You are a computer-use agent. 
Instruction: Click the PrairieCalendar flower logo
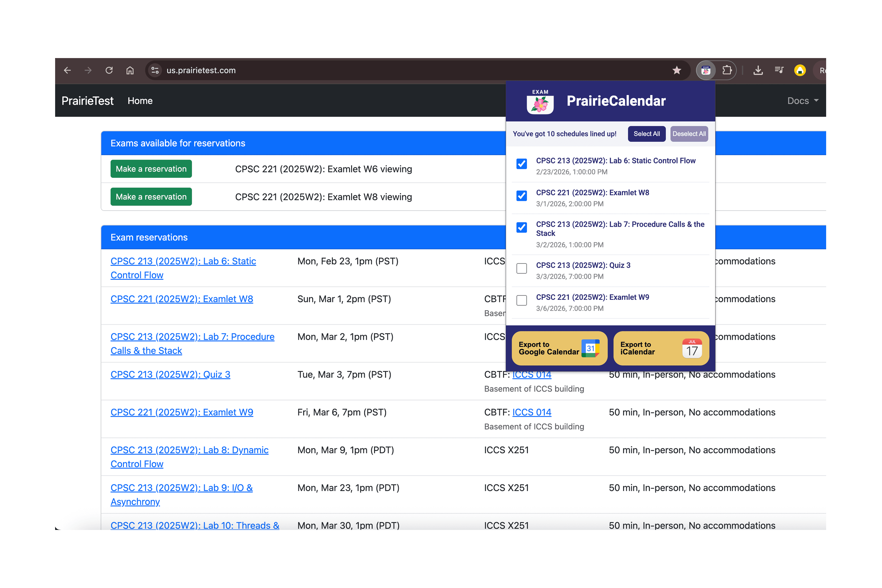click(540, 102)
